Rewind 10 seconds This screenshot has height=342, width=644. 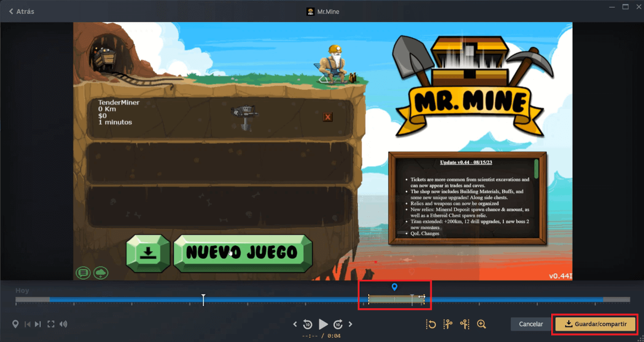pyautogui.click(x=308, y=324)
